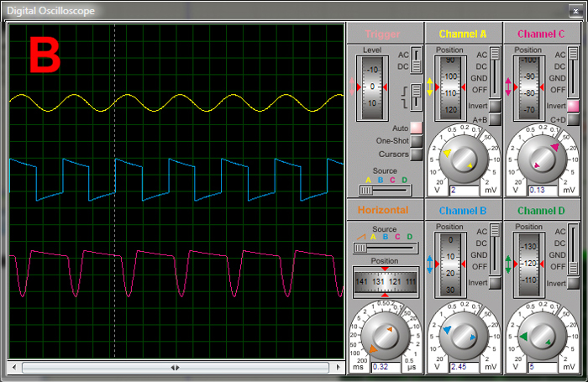This screenshot has width=588, height=382.
Task: Turn on the Cursors button
Action: [x=416, y=154]
